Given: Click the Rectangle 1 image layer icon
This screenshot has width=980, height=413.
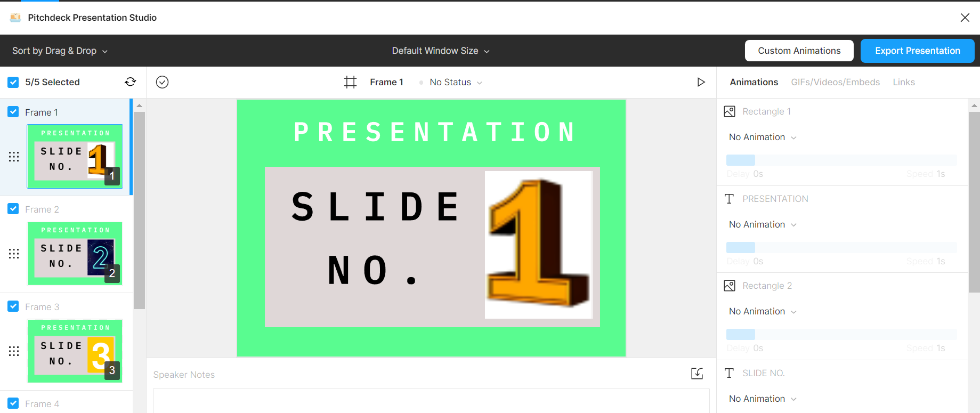Looking at the screenshot, I should click(730, 111).
